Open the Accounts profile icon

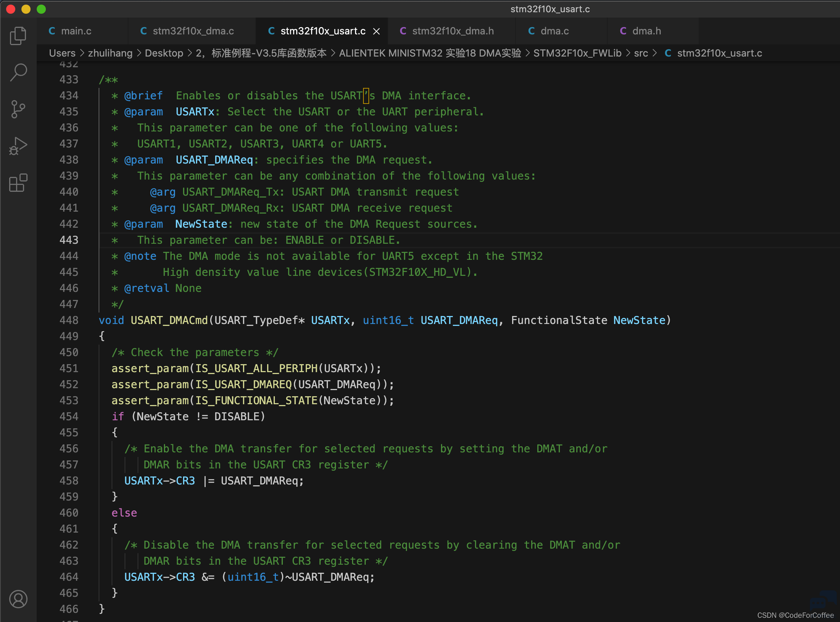18,599
